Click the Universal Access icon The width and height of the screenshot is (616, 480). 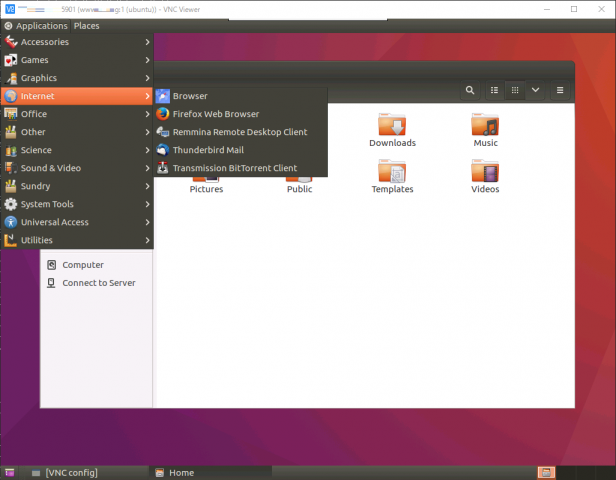[x=11, y=222]
